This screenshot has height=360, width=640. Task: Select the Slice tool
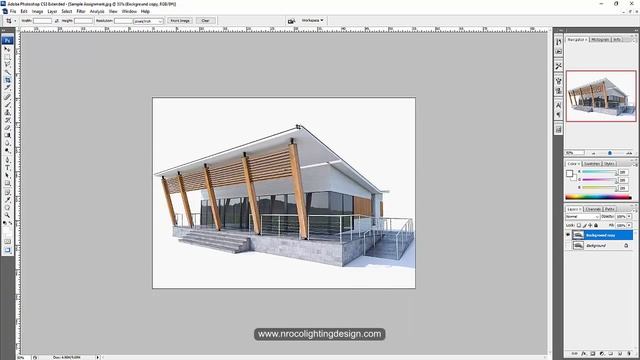[7, 88]
